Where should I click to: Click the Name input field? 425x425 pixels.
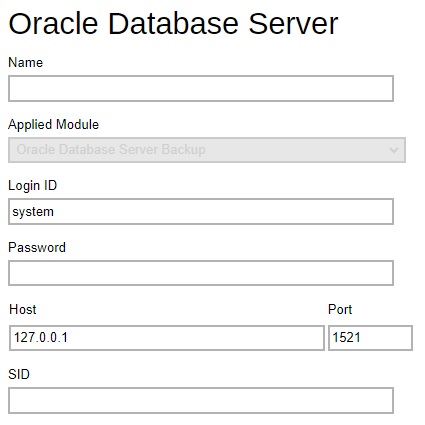tap(201, 88)
